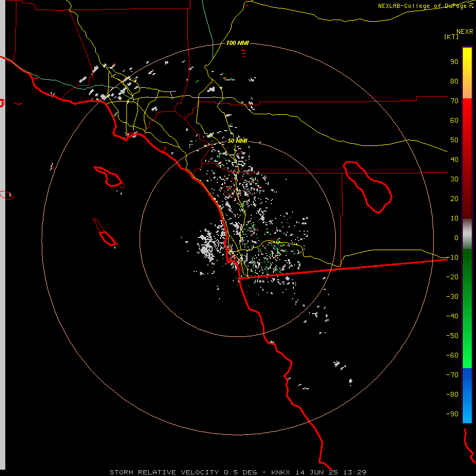This screenshot has height=476, width=476.
Task: Click the -60 value on the velocity scale
Action: click(x=452, y=355)
